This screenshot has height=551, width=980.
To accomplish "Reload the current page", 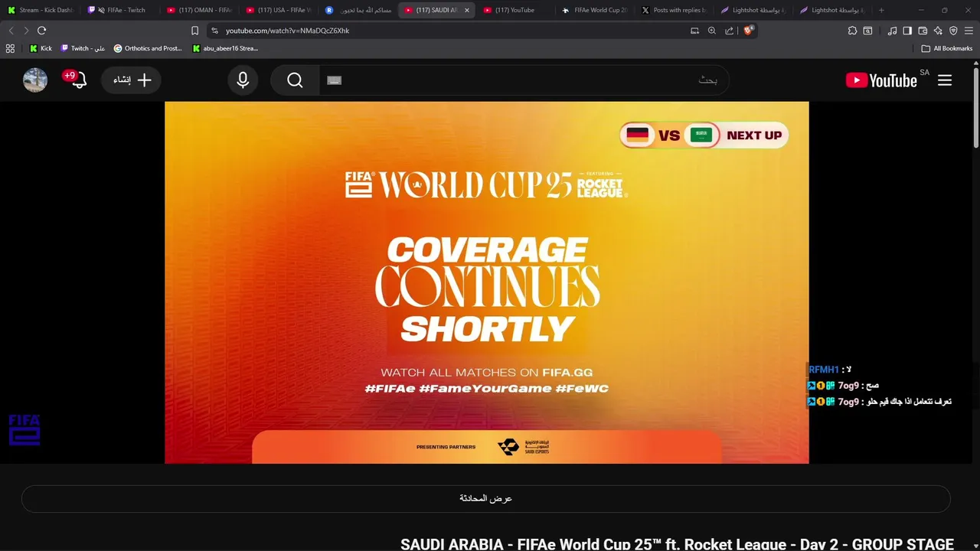I will click(x=41, y=31).
